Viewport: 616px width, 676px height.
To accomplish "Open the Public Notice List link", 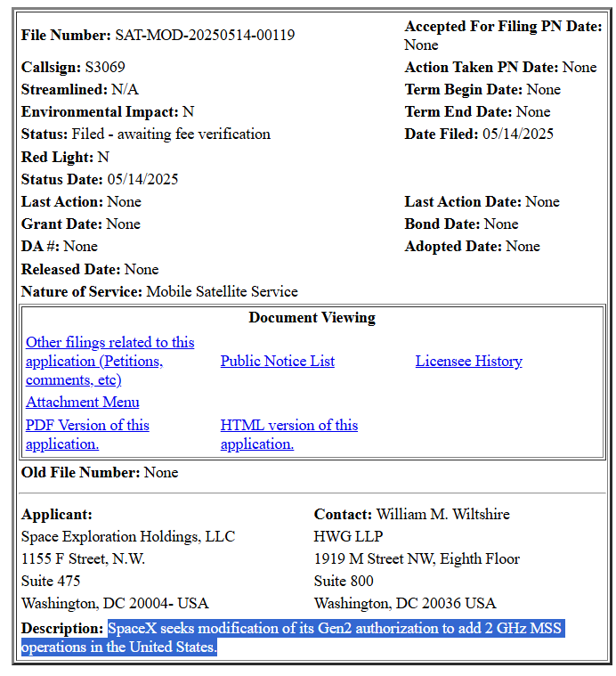I will 278,361.
